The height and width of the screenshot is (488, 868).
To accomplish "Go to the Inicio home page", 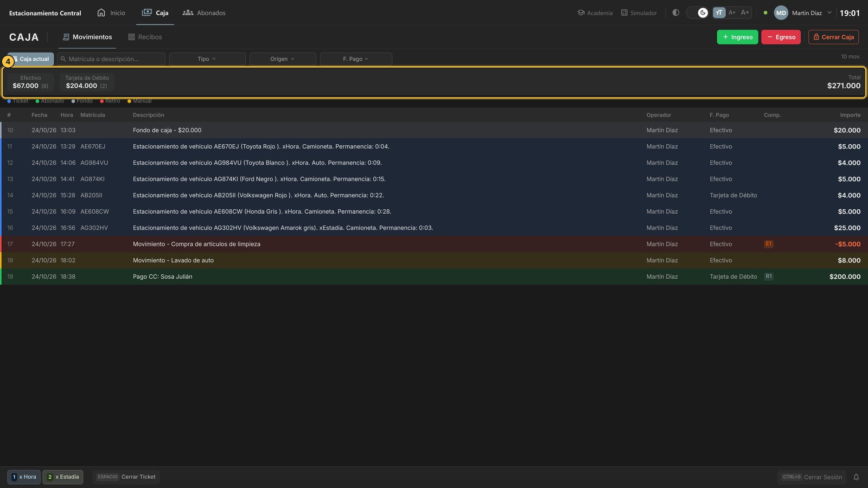I will pyautogui.click(x=111, y=12).
